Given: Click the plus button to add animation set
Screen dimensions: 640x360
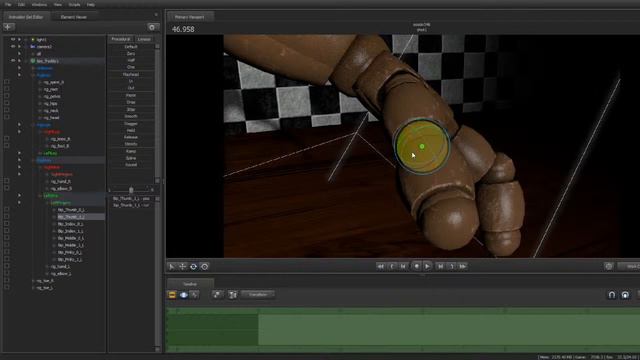Looking at the screenshot, I should pos(9,27).
